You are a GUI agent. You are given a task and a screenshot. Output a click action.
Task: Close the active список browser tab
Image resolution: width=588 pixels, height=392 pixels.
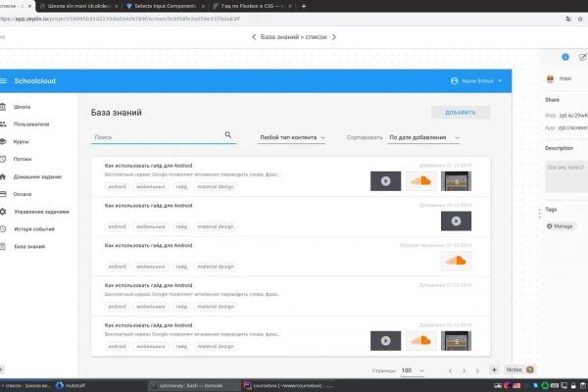coord(29,6)
